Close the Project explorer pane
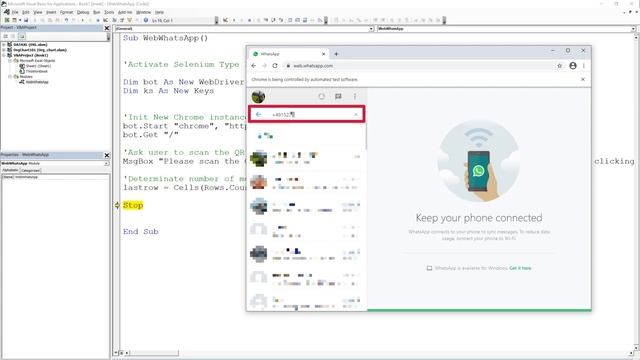Screen dimensions: 640x360 tap(107, 28)
